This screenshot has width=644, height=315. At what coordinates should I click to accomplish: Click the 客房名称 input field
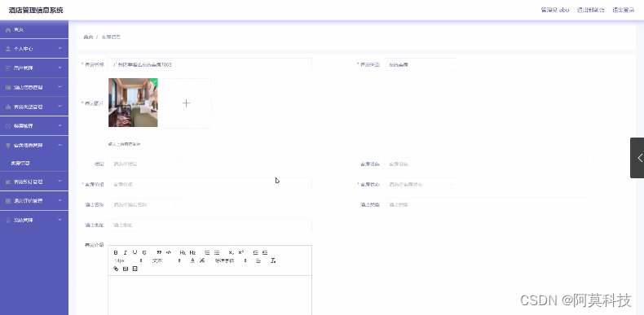pyautogui.click(x=210, y=64)
